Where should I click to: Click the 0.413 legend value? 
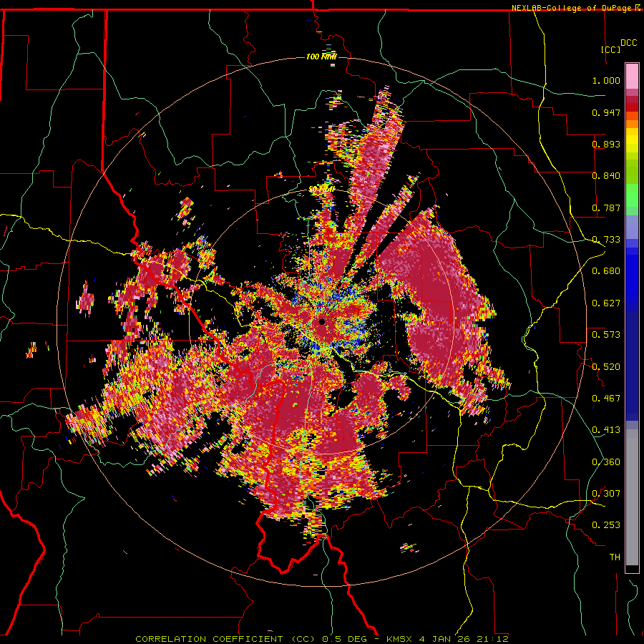[x=606, y=430]
